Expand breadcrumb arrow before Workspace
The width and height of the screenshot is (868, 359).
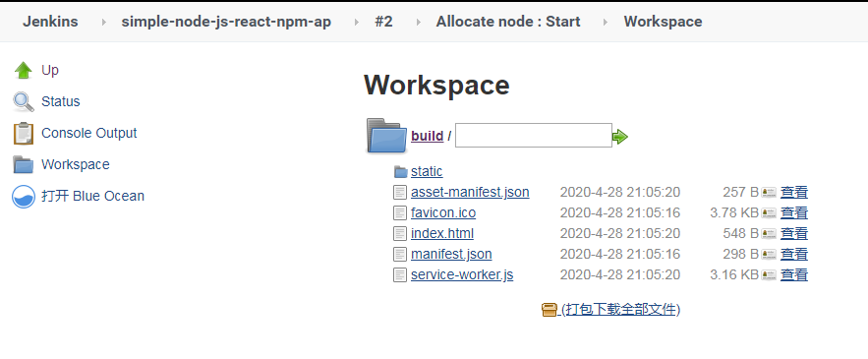(606, 23)
